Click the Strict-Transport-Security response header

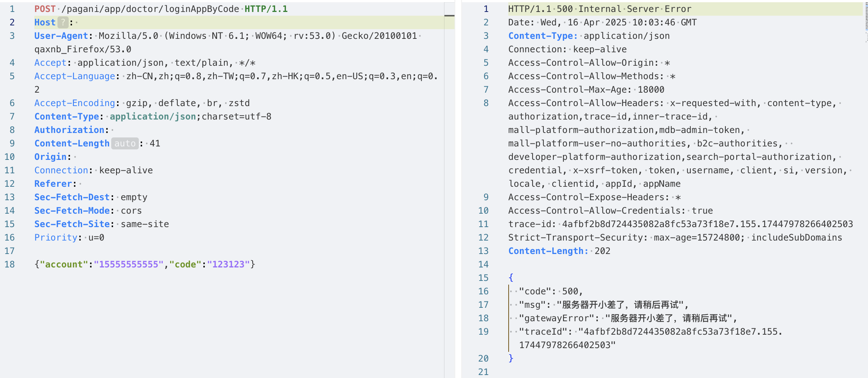(x=575, y=238)
